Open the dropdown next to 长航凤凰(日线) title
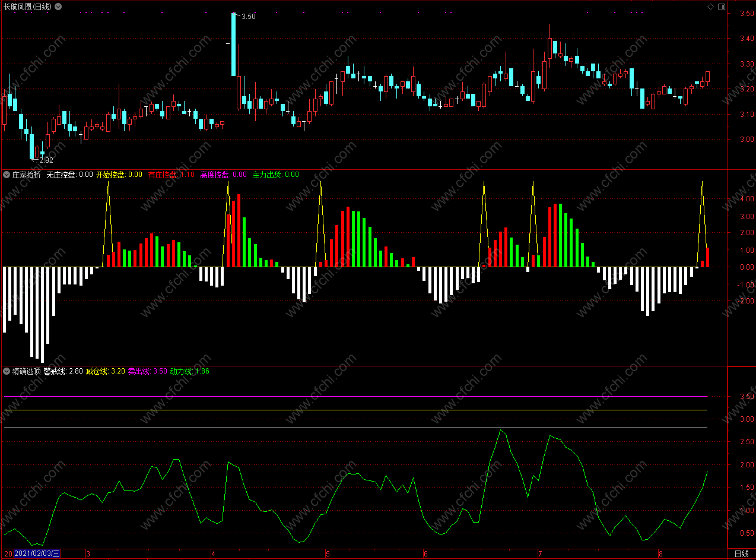Image resolution: width=756 pixels, height=560 pixels. tap(58, 7)
